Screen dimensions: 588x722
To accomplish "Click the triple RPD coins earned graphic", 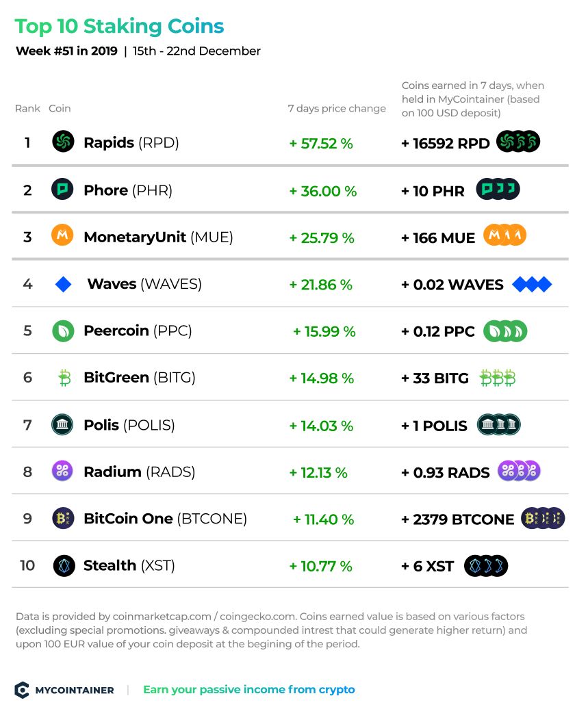I will pos(518,142).
